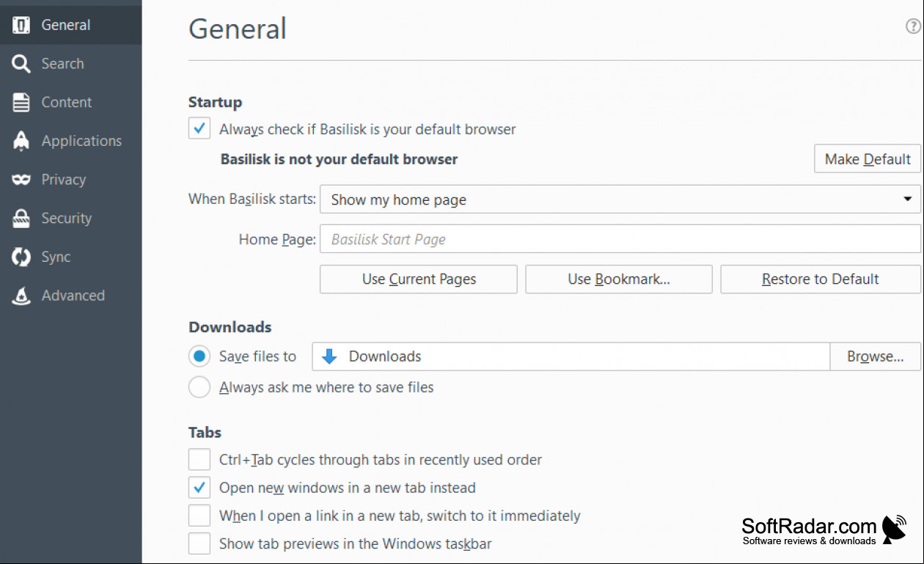Open the General category icon in sidebar
Screen dimensions: 924x564
pos(21,25)
